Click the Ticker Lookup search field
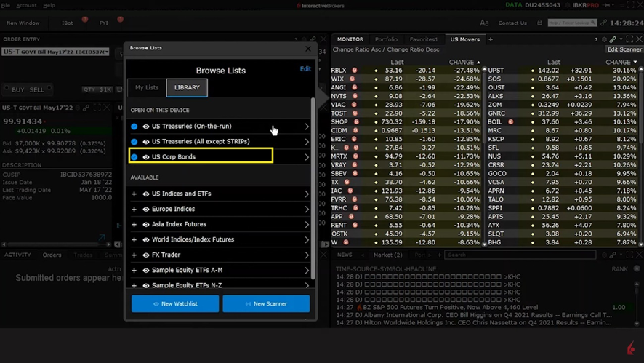The width and height of the screenshot is (644, 363). 572,23
